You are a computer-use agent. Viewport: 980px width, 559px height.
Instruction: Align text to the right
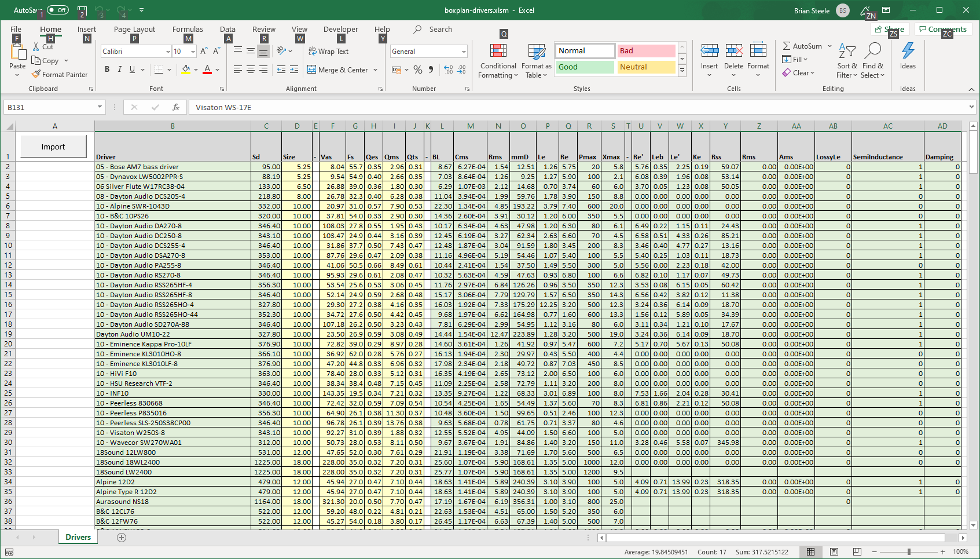pos(263,70)
